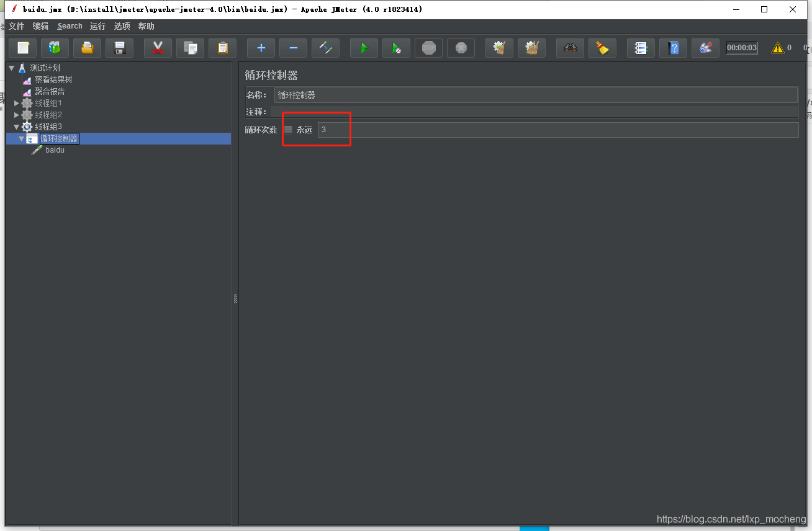Image resolution: width=812 pixels, height=531 pixels.
Task: Open the 帮助 menu
Action: 147,26
